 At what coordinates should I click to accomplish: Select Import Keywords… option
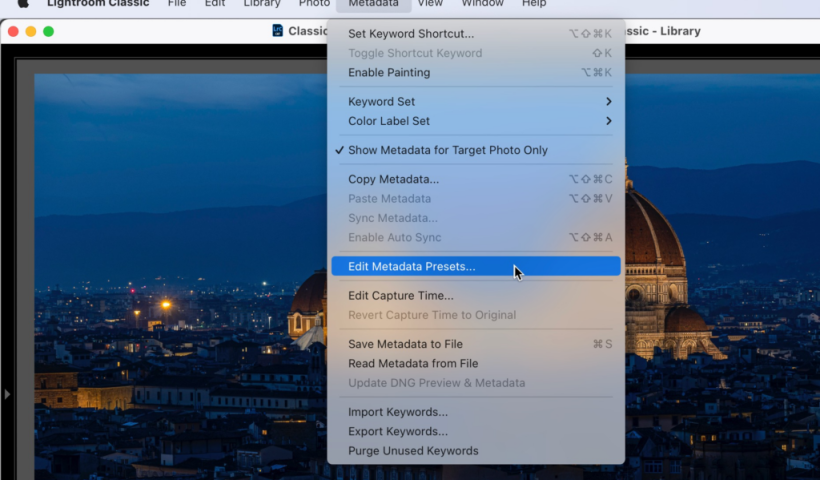pyautogui.click(x=397, y=412)
